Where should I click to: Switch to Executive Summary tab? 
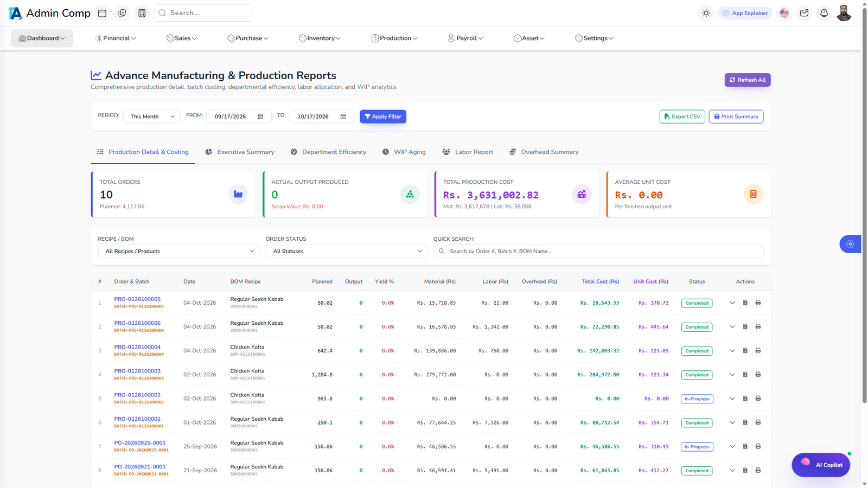(x=240, y=152)
